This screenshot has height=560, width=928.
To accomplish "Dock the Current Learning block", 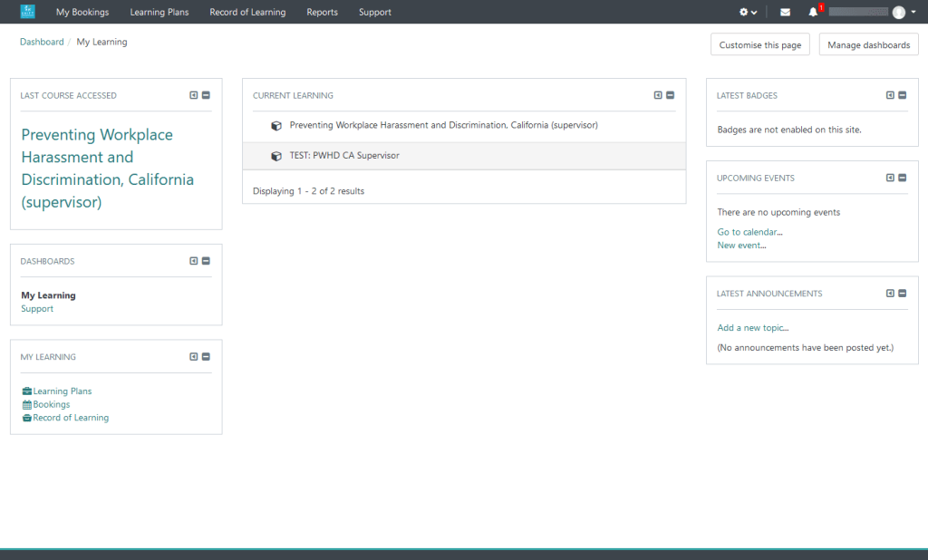I will pyautogui.click(x=658, y=95).
